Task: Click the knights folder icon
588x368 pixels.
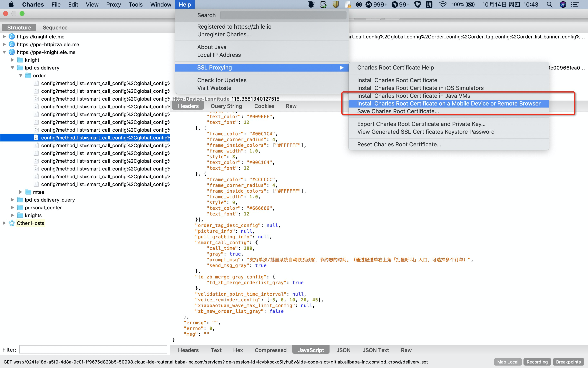Action: coord(20,215)
